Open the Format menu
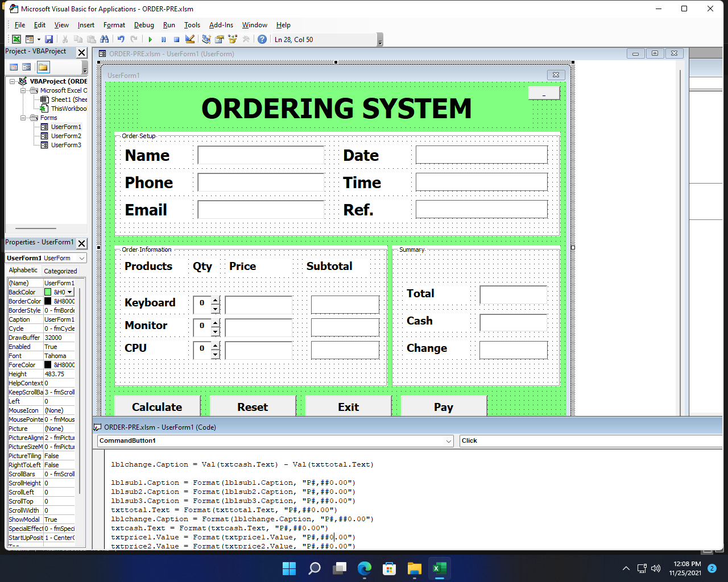 click(x=114, y=25)
